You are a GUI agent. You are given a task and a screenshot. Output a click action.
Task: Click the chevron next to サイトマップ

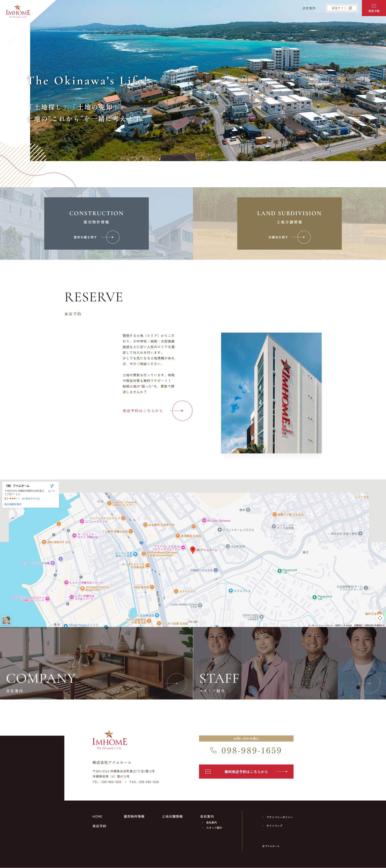(x=263, y=826)
